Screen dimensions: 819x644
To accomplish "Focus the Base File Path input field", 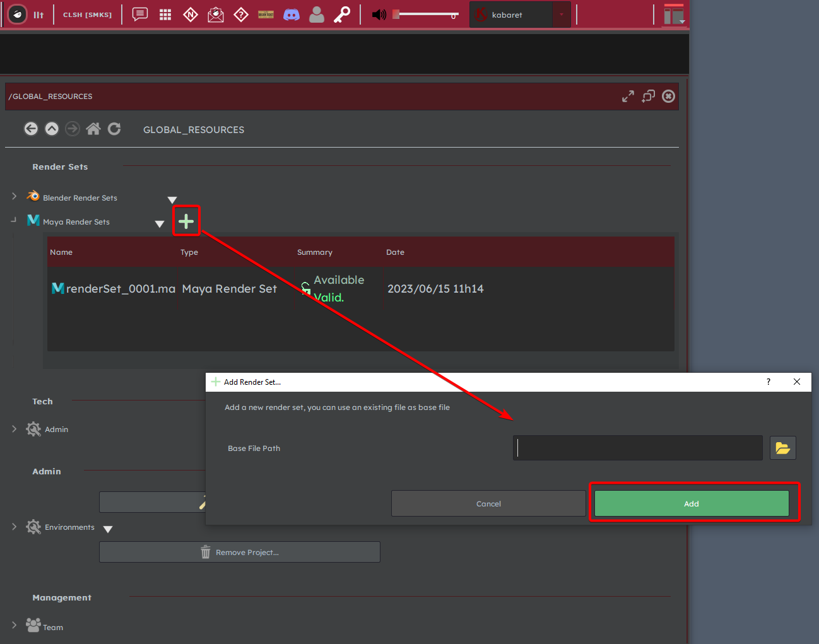I will [x=638, y=448].
